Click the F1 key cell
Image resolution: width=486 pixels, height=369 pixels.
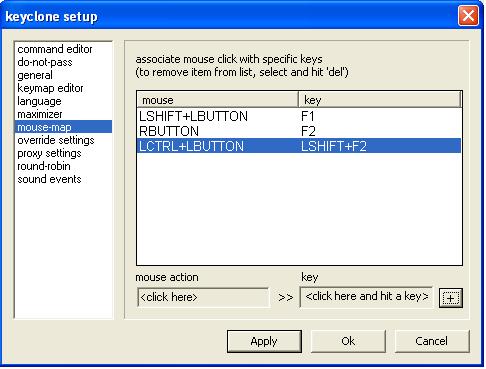tap(308, 116)
